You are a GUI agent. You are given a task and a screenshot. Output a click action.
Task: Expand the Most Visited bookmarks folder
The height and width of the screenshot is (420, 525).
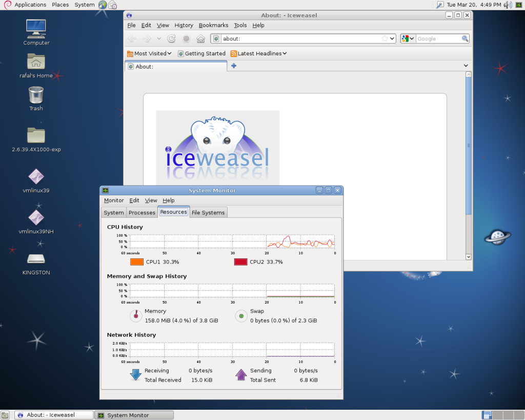149,53
